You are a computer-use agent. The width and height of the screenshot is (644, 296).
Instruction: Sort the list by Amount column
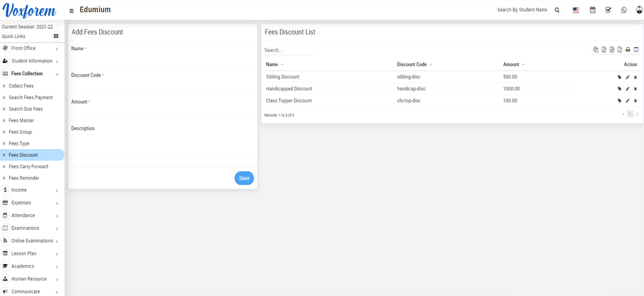[x=511, y=64]
